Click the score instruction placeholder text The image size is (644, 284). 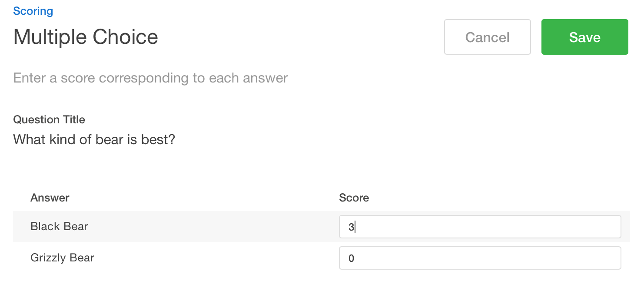coord(150,78)
